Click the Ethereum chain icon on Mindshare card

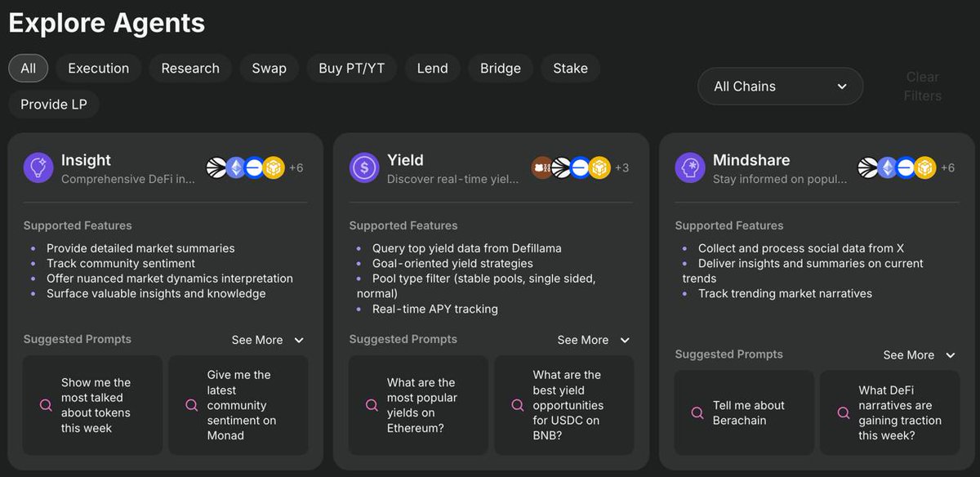(888, 167)
